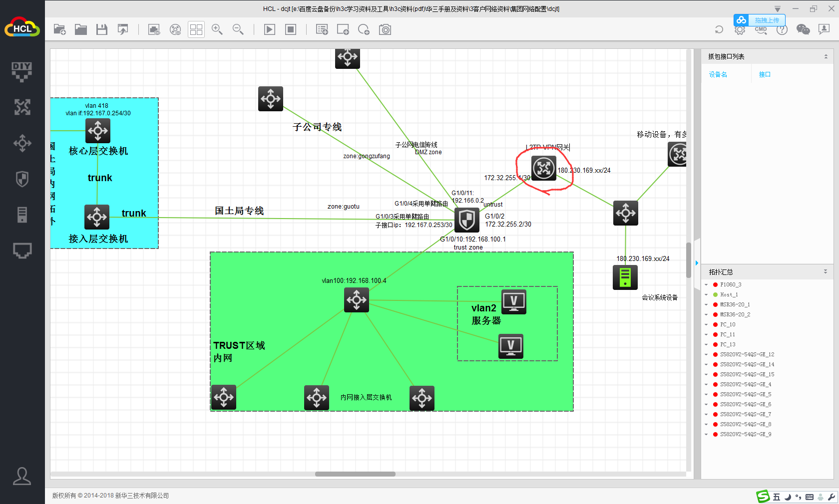Click the 设备名 column header

(x=718, y=75)
